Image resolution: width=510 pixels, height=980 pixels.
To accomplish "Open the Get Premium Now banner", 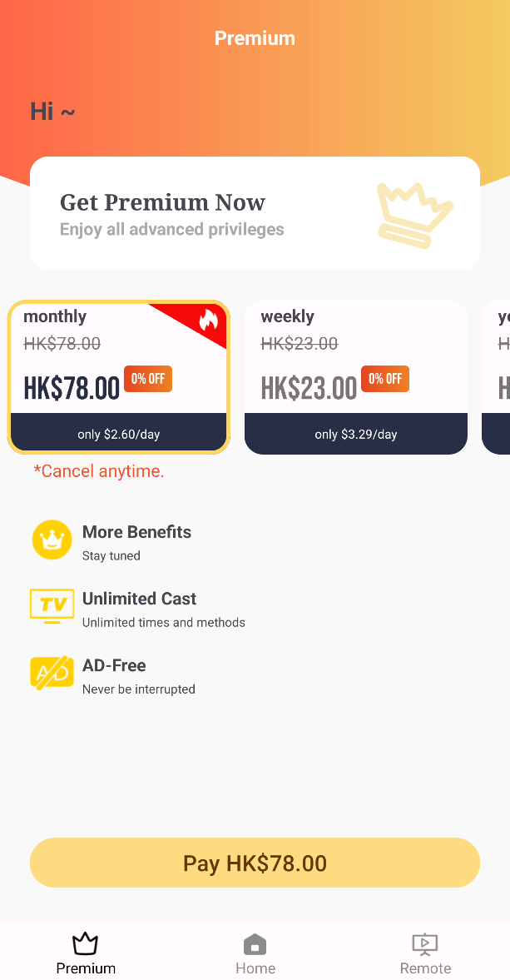I will (255, 213).
